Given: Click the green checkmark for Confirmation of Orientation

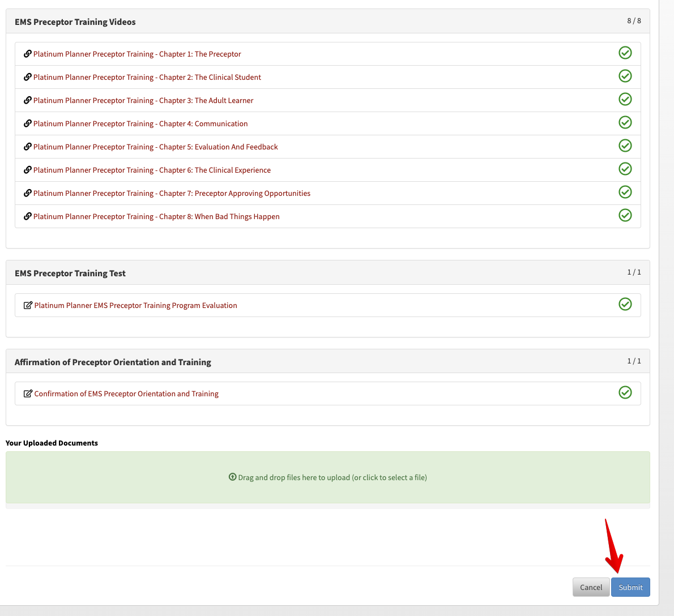Looking at the screenshot, I should (625, 392).
